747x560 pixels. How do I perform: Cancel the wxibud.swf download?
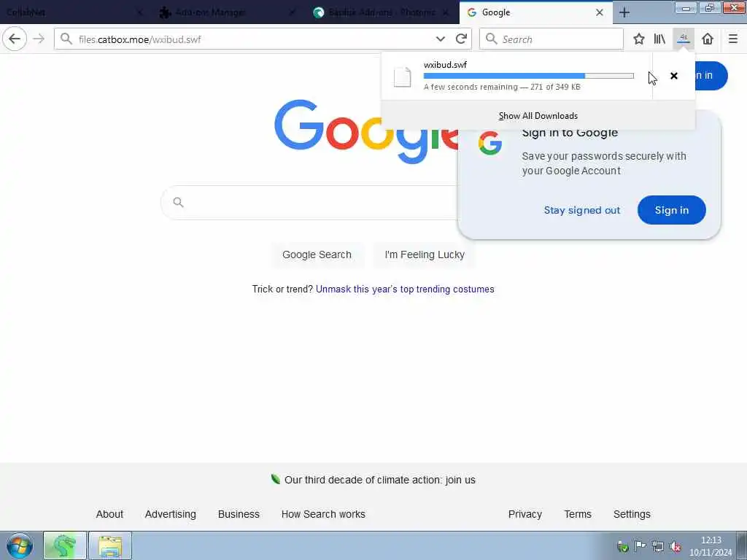pyautogui.click(x=673, y=76)
